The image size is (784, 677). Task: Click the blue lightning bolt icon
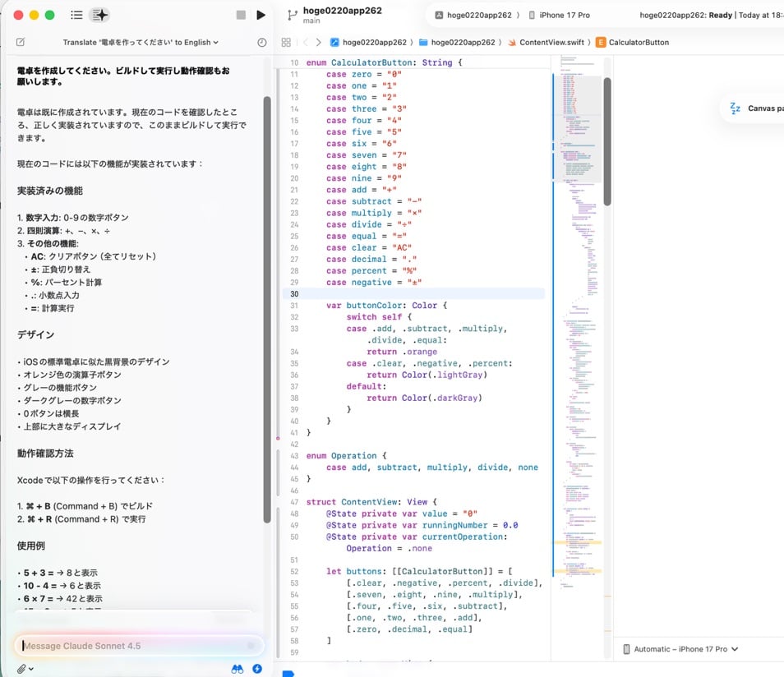pyautogui.click(x=257, y=669)
